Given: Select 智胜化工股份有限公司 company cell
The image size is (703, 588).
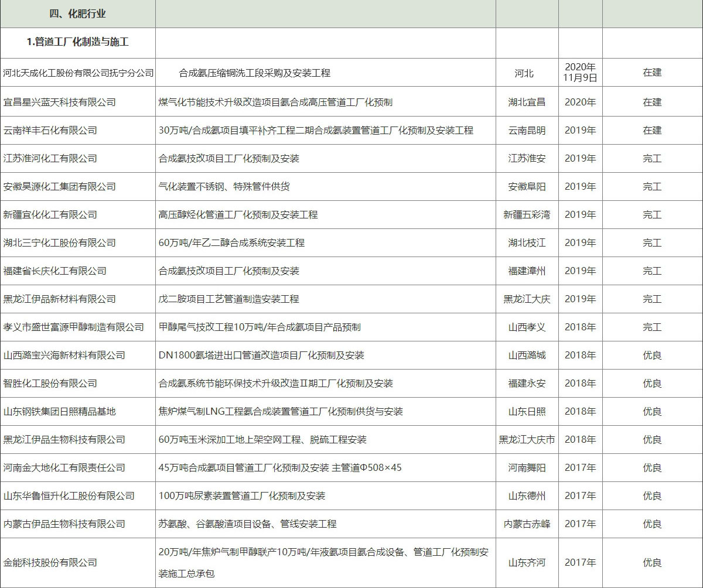Looking at the screenshot, I should pyautogui.click(x=50, y=383).
